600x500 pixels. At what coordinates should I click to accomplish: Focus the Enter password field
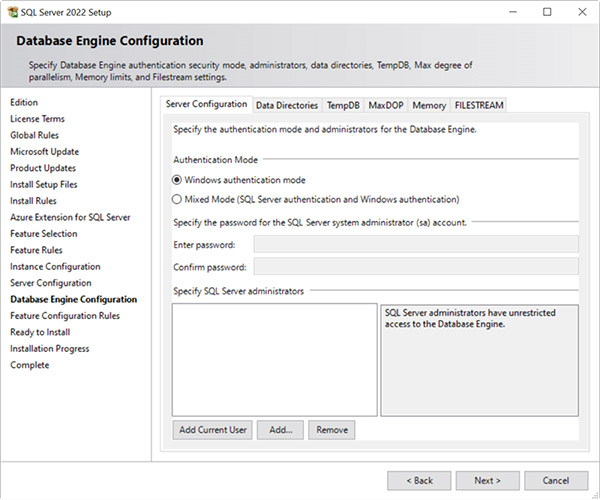416,244
